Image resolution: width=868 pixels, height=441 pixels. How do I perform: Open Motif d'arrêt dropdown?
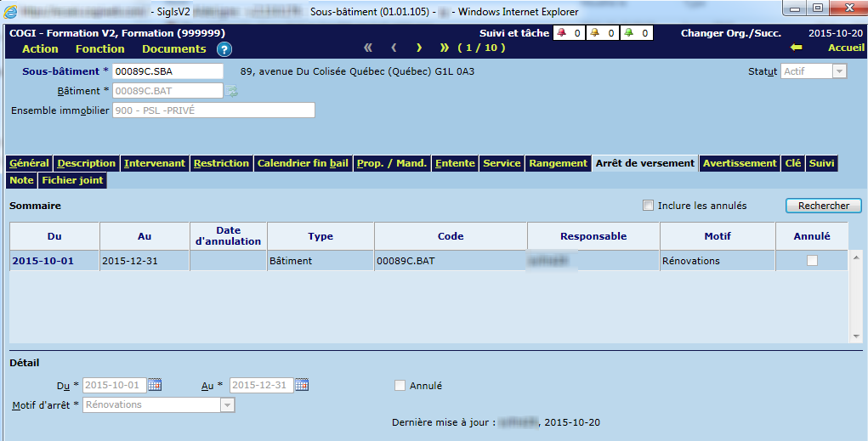pos(227,405)
